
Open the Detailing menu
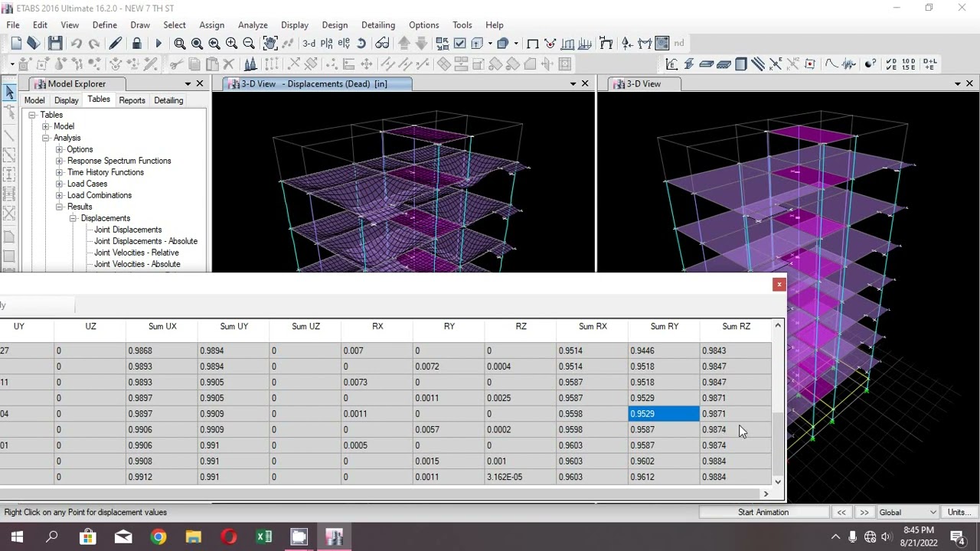point(378,25)
